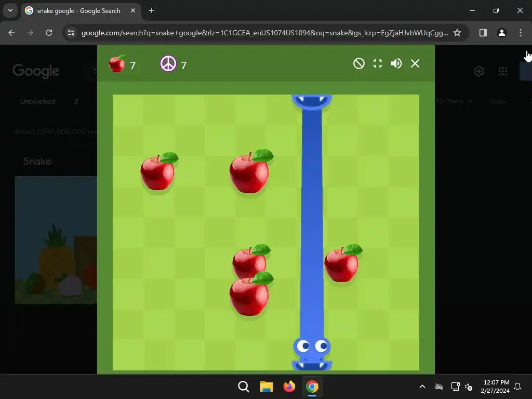Open File Explorer from taskbar
The width and height of the screenshot is (532, 399).
(x=267, y=387)
